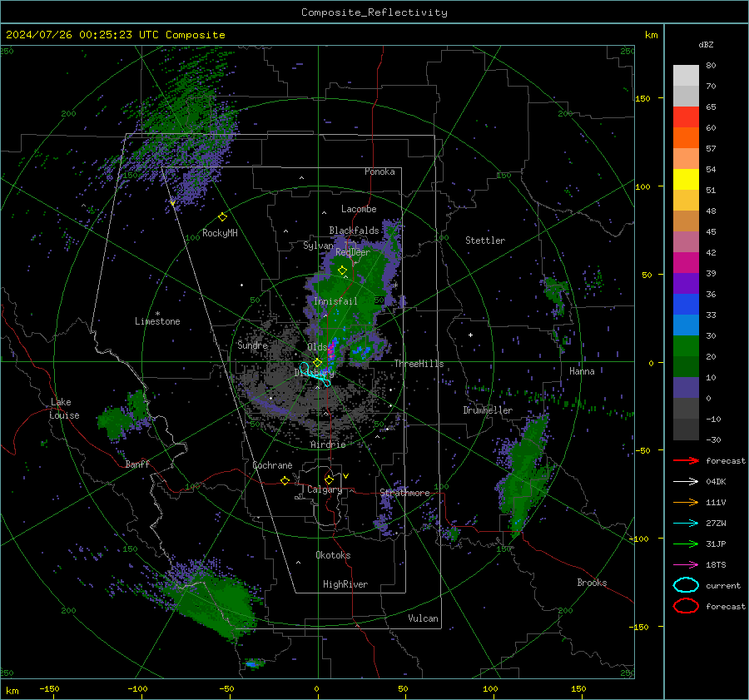Click the Ponoka city label
Viewport: 749px width, 700px height.
coord(379,171)
